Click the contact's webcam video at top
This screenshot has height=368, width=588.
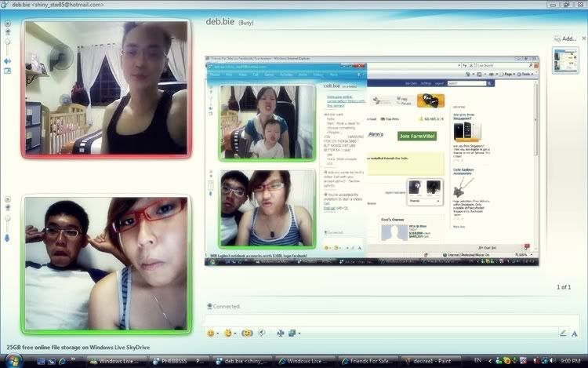(x=106, y=88)
